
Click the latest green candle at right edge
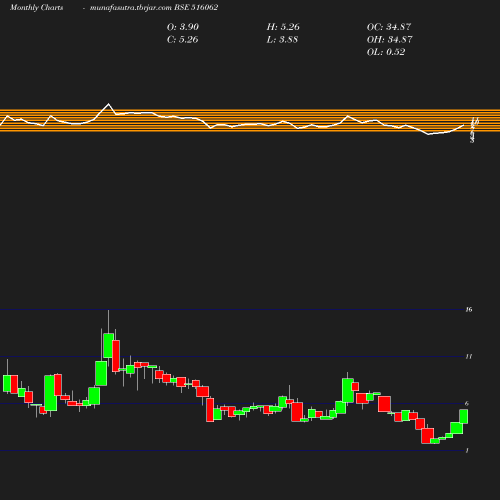(464, 416)
